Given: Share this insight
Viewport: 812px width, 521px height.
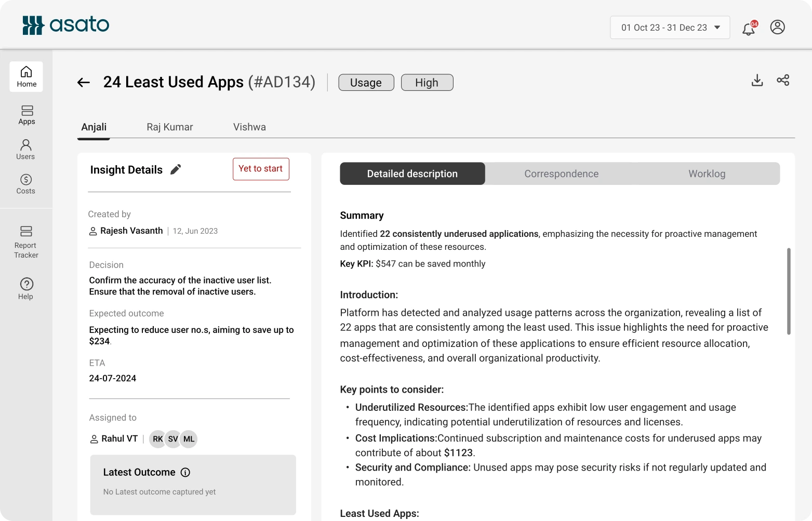Looking at the screenshot, I should 783,80.
